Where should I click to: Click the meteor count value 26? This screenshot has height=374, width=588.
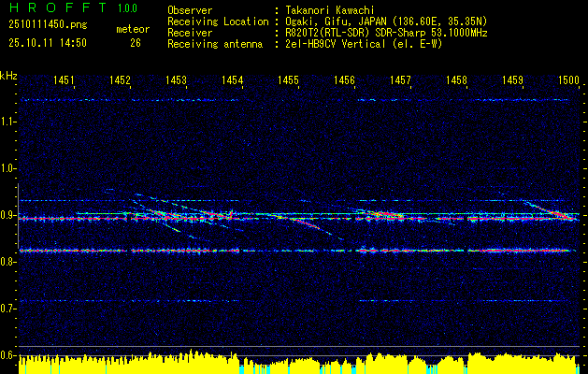[x=136, y=43]
